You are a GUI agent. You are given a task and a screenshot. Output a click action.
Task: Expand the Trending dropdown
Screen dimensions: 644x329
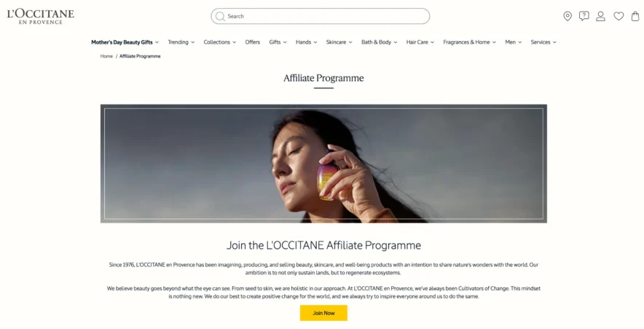pos(181,42)
